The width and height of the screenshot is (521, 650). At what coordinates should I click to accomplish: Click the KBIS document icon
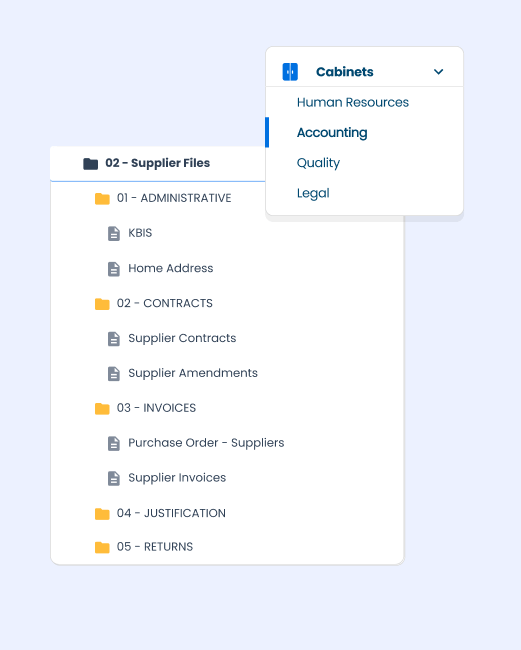pos(114,233)
